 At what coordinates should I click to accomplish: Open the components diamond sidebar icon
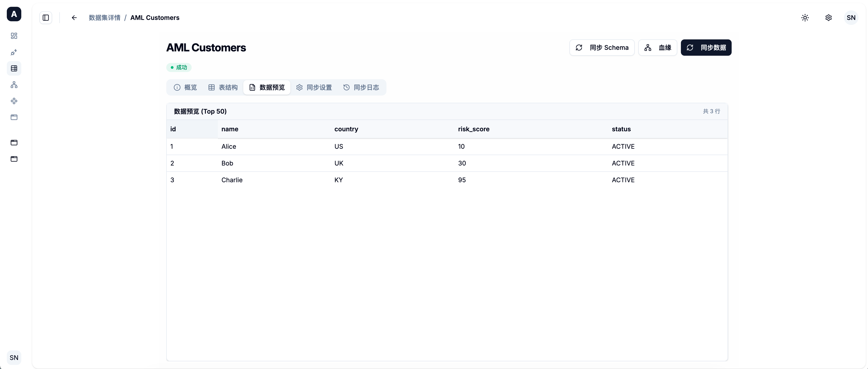click(x=14, y=101)
